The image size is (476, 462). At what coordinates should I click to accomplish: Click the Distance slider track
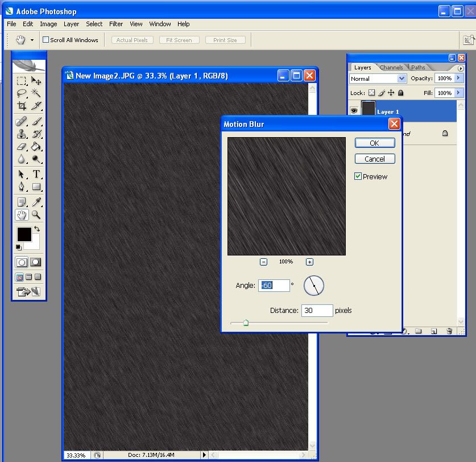[x=284, y=323]
